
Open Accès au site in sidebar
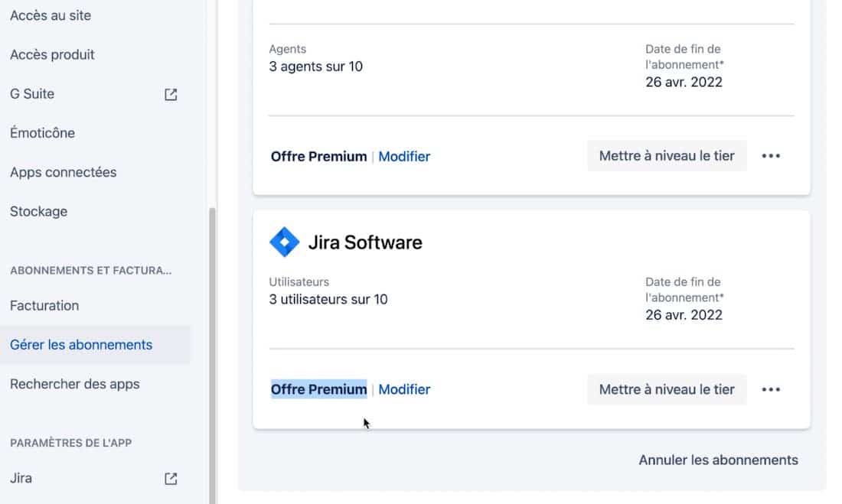[51, 15]
